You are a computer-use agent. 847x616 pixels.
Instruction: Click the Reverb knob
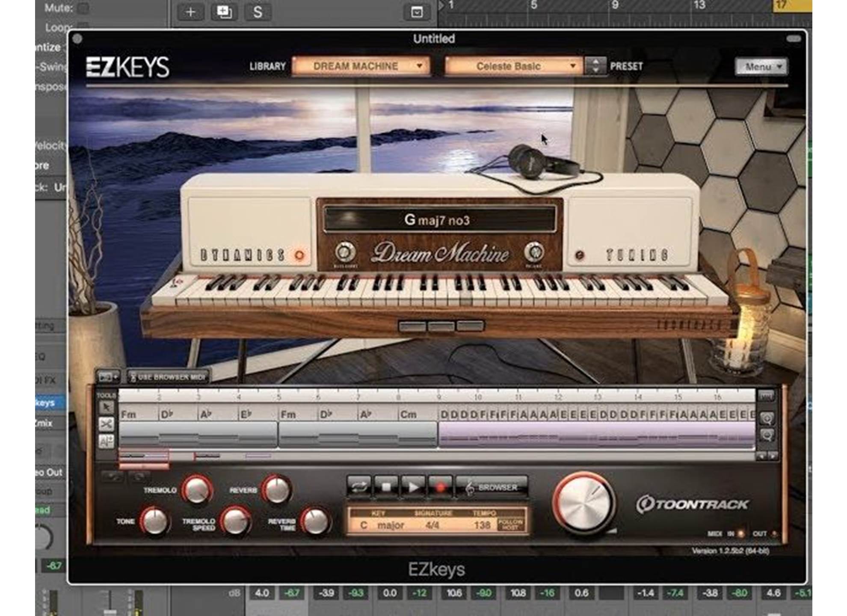[x=277, y=490]
